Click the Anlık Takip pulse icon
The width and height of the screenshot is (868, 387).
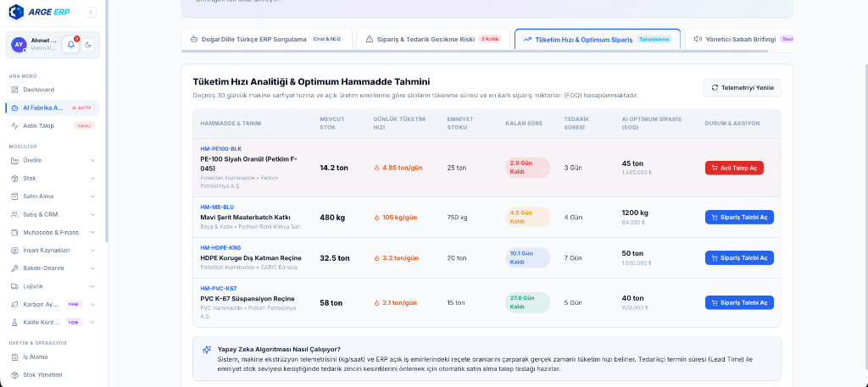click(14, 126)
